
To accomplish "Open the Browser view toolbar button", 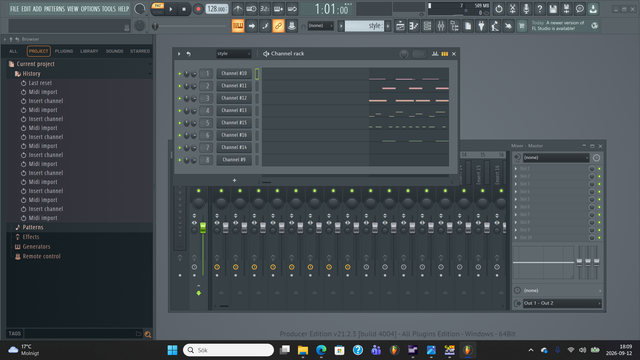I will 454,26.
